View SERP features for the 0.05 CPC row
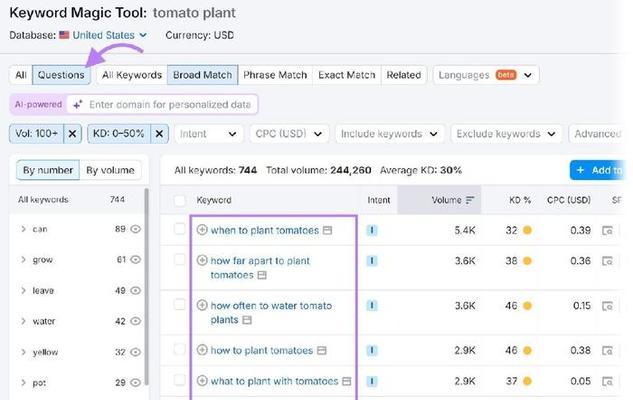Screen dimensions: 633x400 607,381
